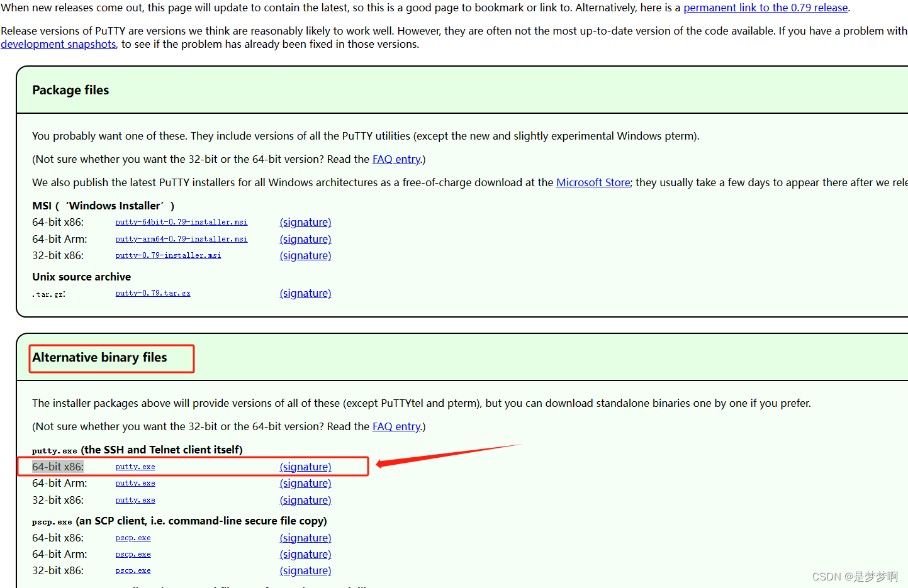Click the 'Alternative binary files' heading

[99, 357]
